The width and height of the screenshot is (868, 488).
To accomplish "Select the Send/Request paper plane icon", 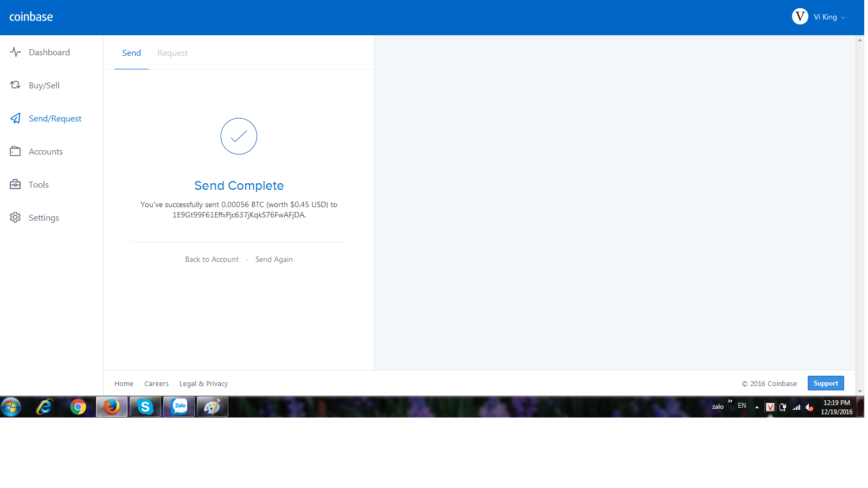I will click(x=15, y=118).
